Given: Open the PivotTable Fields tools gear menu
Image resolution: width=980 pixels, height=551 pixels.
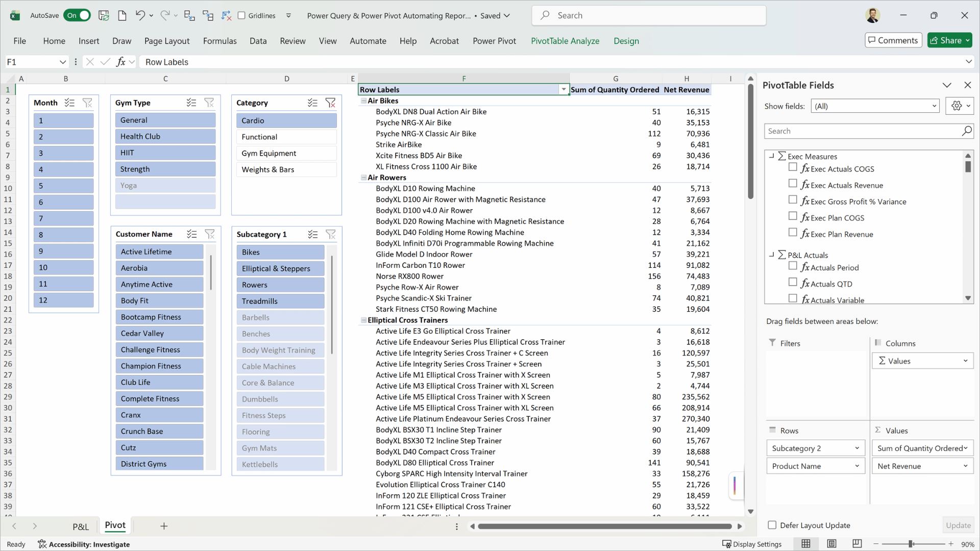Looking at the screenshot, I should coord(960,106).
